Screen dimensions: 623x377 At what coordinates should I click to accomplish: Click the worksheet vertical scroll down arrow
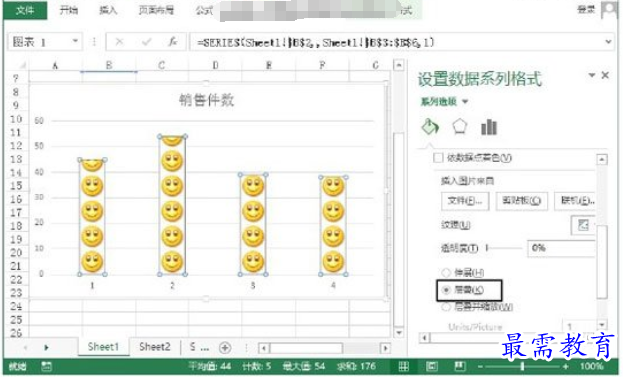click(399, 332)
